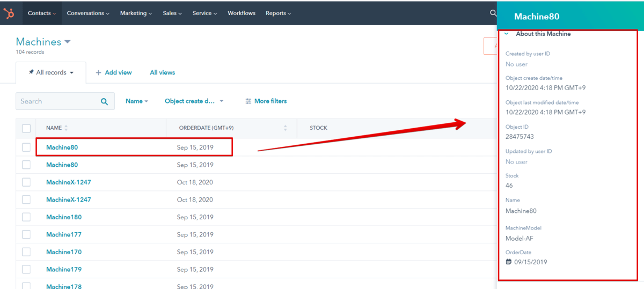Check the box for the Machine179 row
The width and height of the screenshot is (644, 289).
(26, 269)
